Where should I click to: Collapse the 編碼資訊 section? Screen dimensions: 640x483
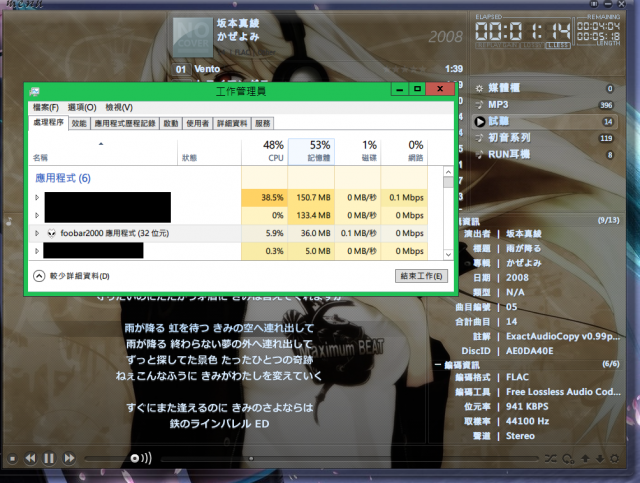click(x=438, y=365)
